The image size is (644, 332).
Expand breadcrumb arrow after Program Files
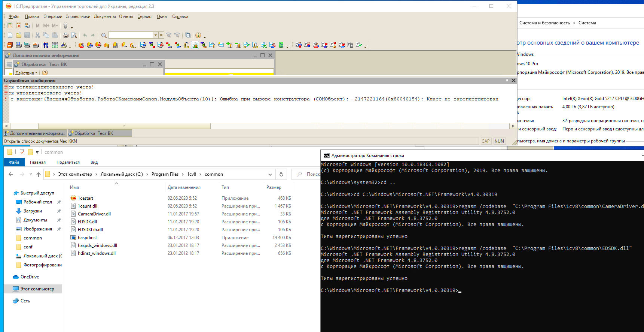pos(183,174)
